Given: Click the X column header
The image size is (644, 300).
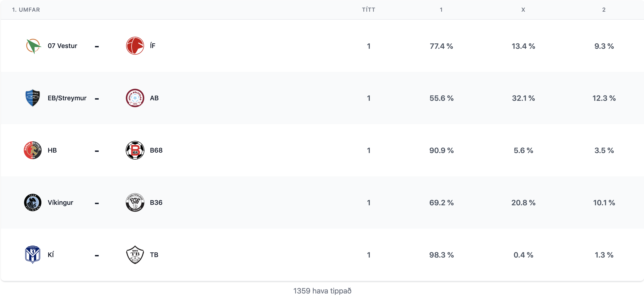Looking at the screenshot, I should 523,10.
